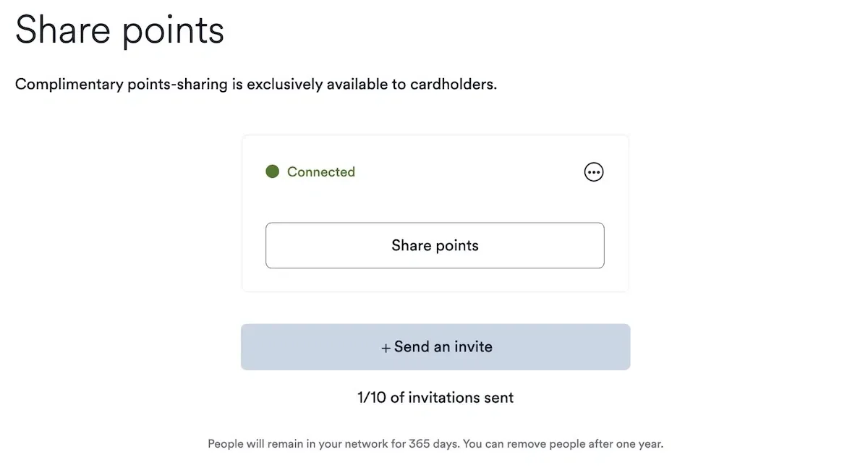
Task: Click the text People will remain in your network
Action: point(298,443)
